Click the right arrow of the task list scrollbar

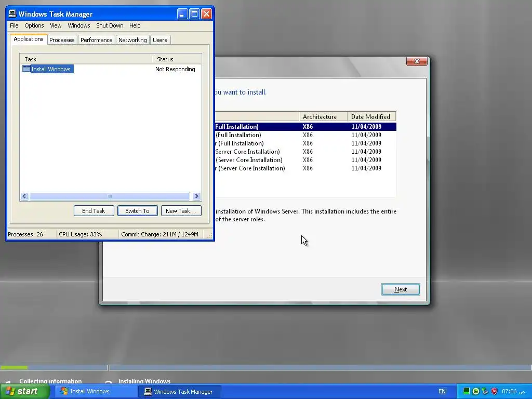click(196, 196)
